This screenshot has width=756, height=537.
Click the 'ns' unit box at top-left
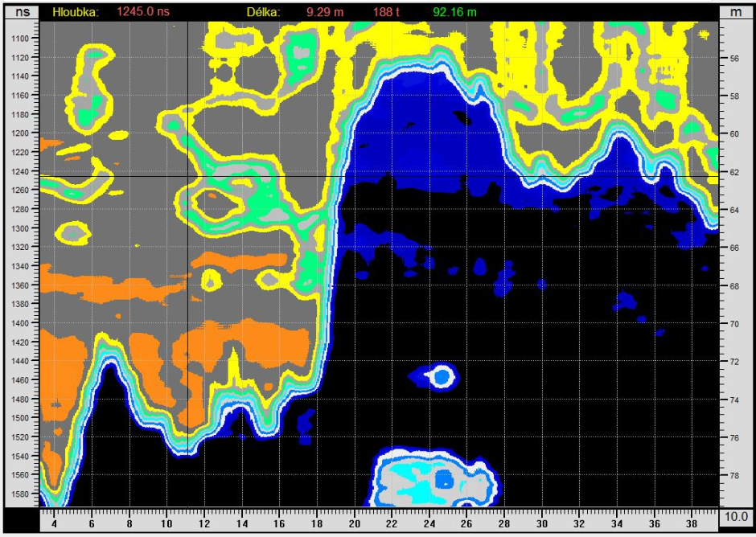(19, 12)
